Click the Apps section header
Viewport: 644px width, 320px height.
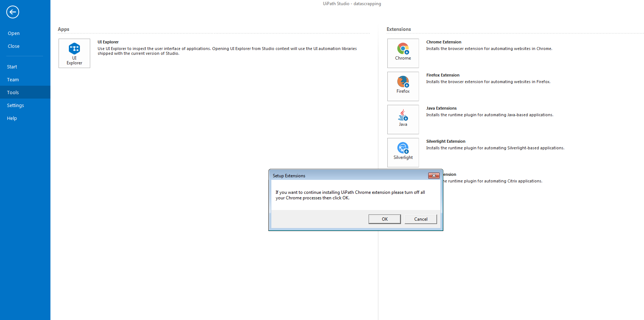pyautogui.click(x=63, y=29)
